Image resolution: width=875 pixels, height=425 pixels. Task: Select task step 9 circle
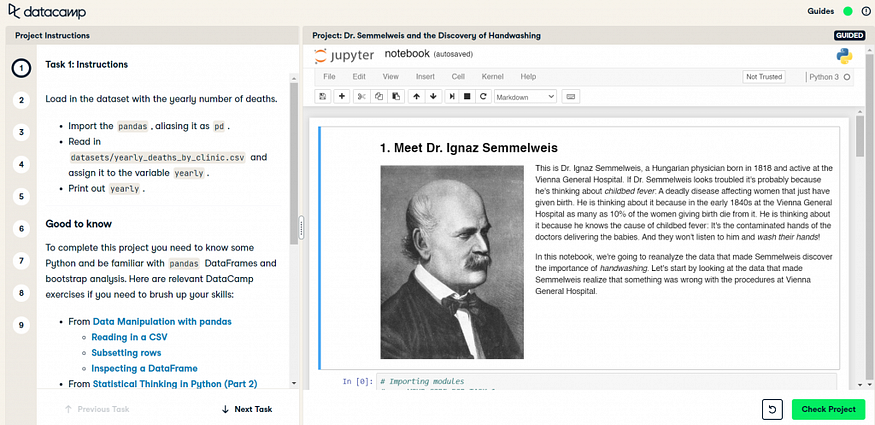point(21,325)
